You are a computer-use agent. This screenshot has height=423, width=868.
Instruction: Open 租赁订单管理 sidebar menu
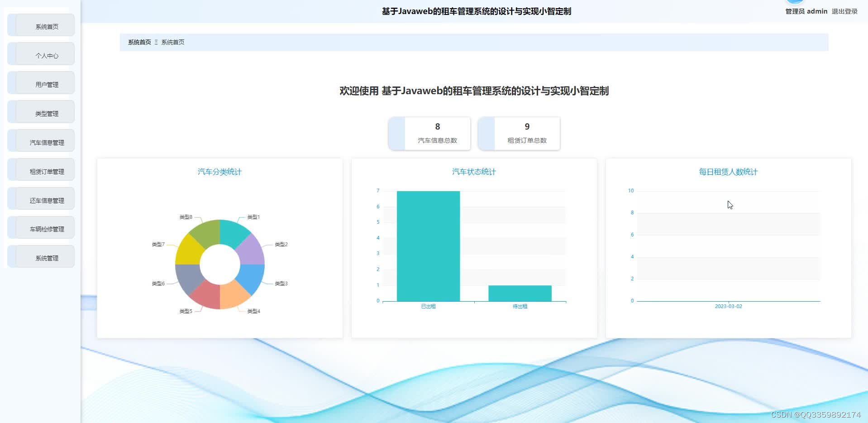pyautogui.click(x=41, y=170)
